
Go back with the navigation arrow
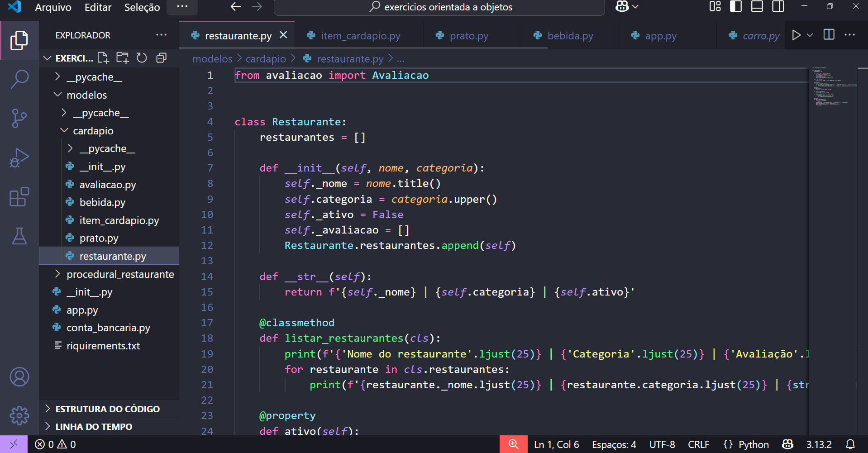pyautogui.click(x=235, y=7)
